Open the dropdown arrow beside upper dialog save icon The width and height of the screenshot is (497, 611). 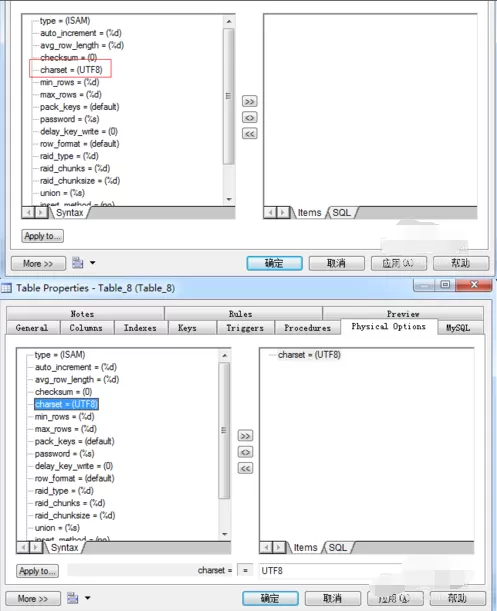point(92,263)
